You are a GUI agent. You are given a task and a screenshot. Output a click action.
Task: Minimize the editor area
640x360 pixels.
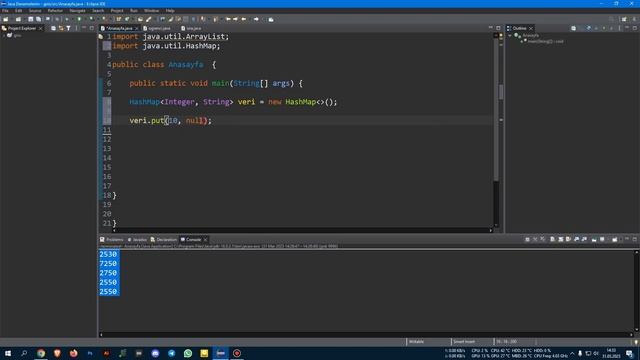(491, 28)
